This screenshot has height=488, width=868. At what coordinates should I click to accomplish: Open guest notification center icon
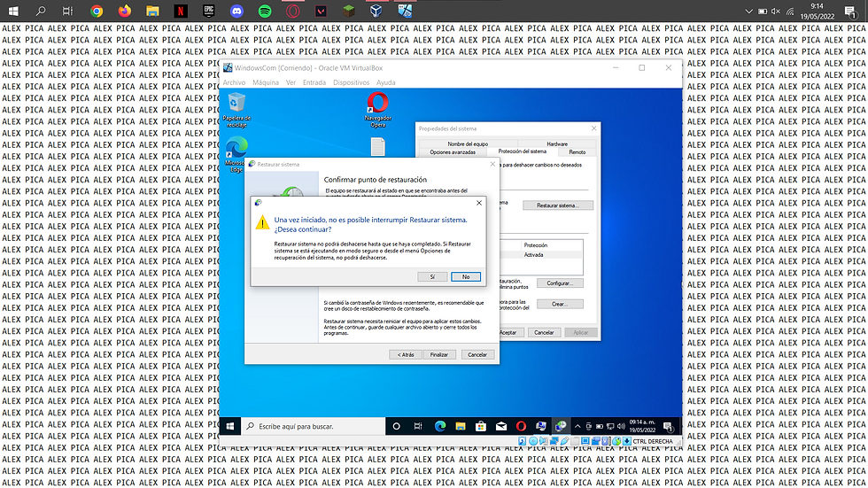click(x=668, y=426)
